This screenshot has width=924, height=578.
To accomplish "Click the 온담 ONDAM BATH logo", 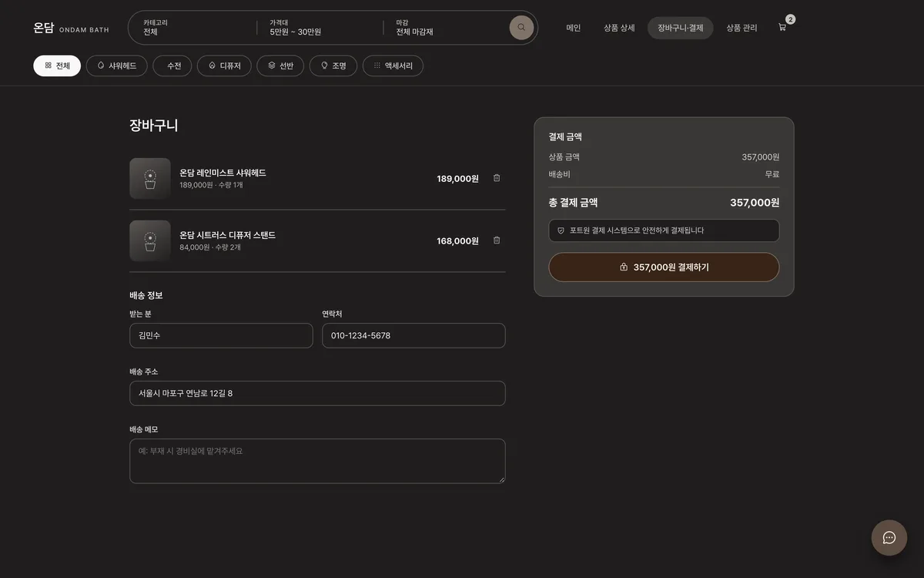I will [x=71, y=28].
